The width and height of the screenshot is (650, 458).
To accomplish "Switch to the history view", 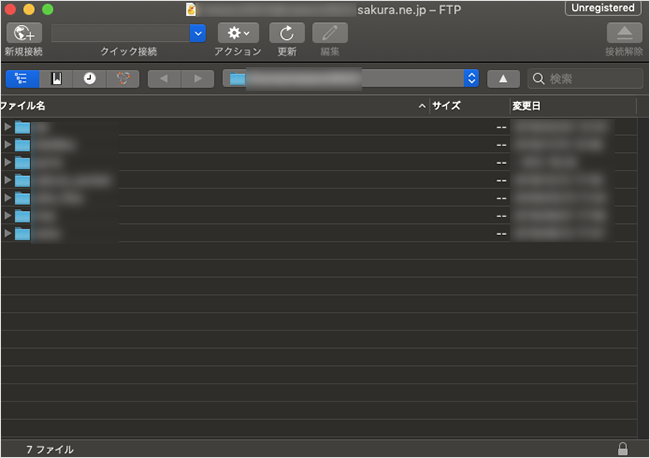I will click(90, 78).
